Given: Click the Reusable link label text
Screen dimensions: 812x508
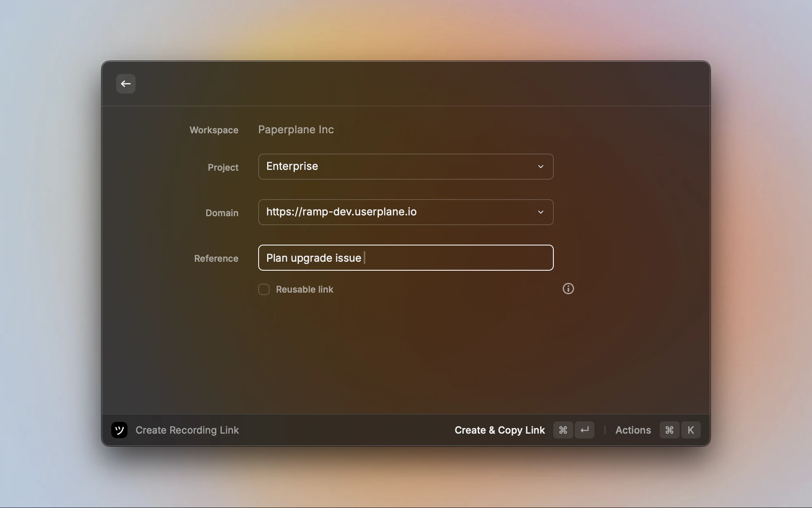Looking at the screenshot, I should click(x=304, y=289).
